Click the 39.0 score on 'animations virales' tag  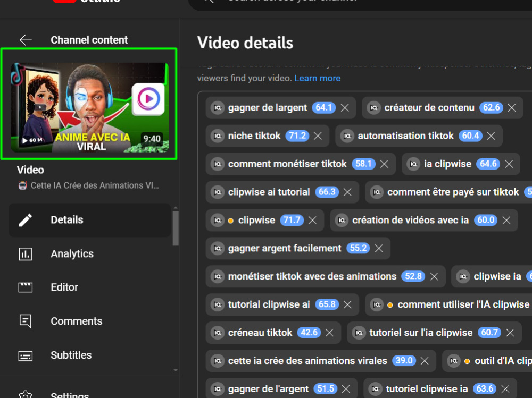pyautogui.click(x=404, y=361)
